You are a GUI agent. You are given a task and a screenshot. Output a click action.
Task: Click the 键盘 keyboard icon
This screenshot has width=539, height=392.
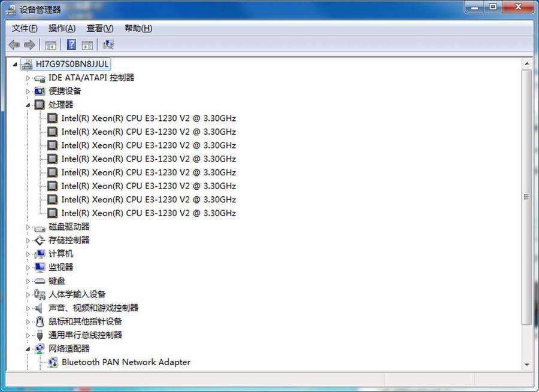(40, 281)
